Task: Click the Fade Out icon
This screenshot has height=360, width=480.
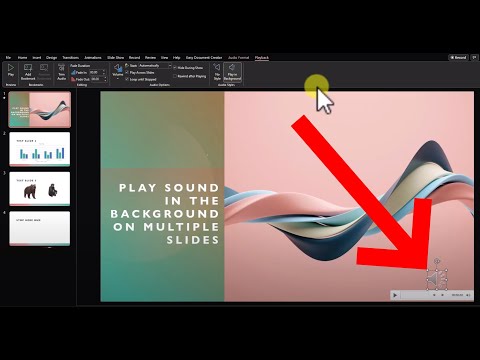Action: (x=73, y=79)
